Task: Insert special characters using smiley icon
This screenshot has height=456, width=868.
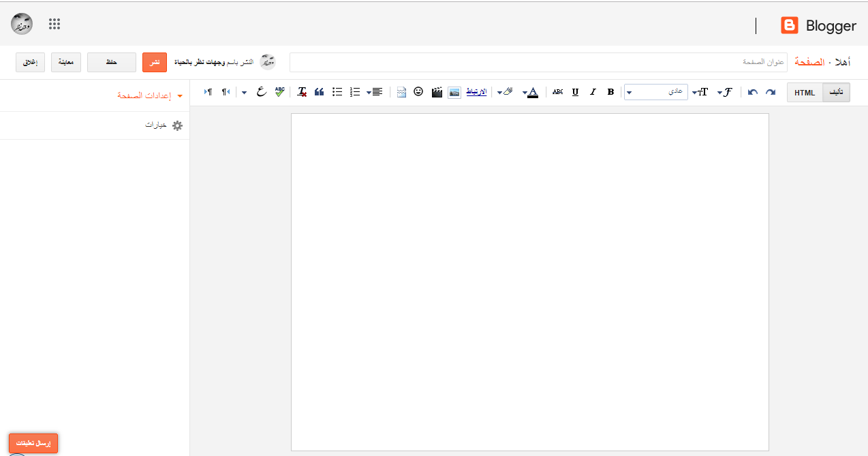Action: point(418,92)
